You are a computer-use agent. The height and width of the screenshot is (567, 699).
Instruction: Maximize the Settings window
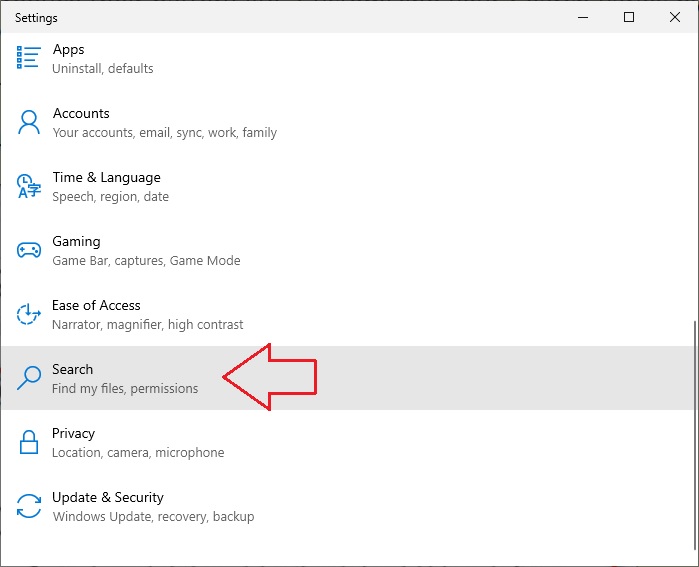coord(629,17)
